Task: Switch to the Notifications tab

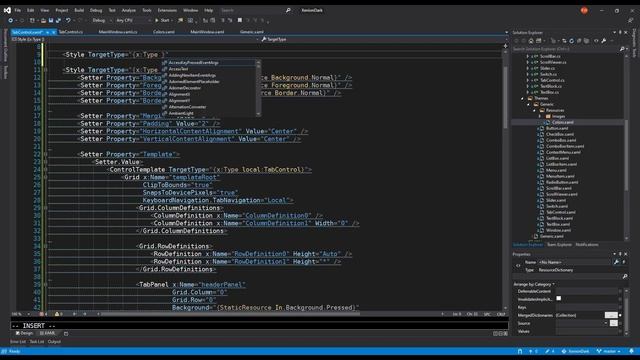Action: click(x=587, y=244)
